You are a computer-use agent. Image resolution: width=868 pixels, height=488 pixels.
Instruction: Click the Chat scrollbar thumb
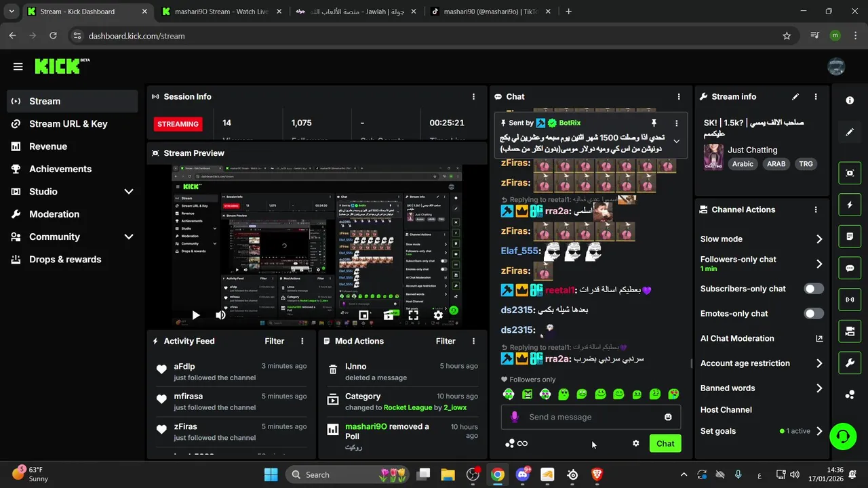[x=691, y=363]
